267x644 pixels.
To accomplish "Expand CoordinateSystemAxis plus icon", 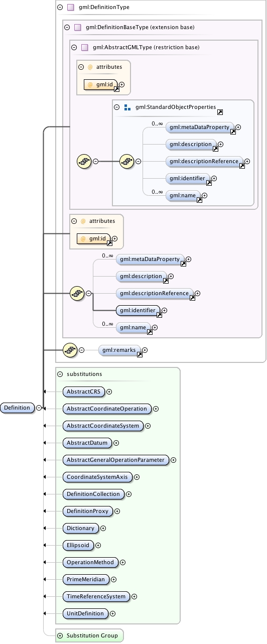I will tap(137, 477).
